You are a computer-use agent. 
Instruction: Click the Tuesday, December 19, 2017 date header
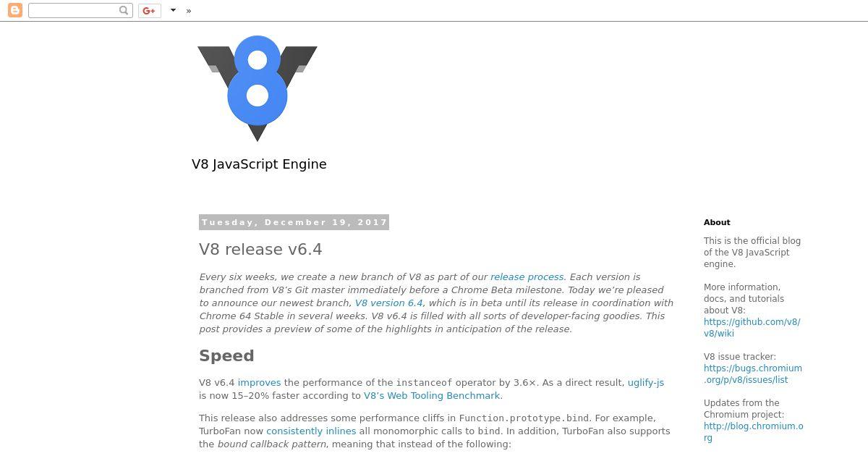[x=294, y=222]
